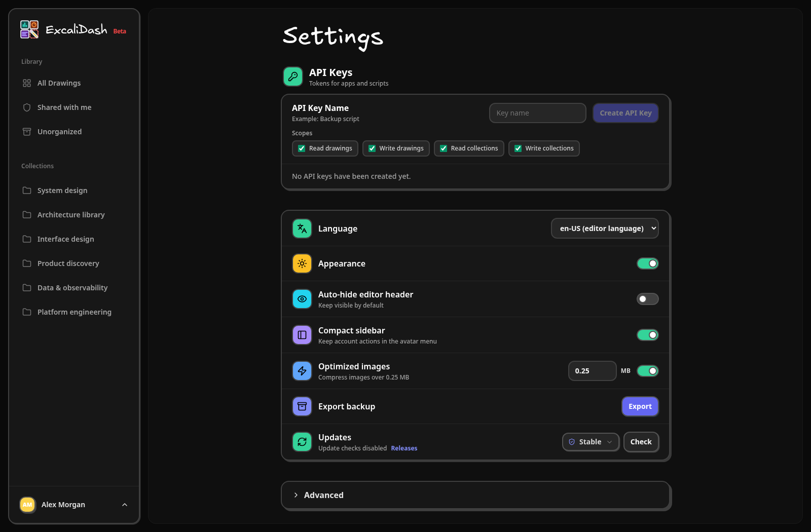Image resolution: width=811 pixels, height=532 pixels.
Task: Click the Optimized images lightning icon
Action: click(302, 371)
